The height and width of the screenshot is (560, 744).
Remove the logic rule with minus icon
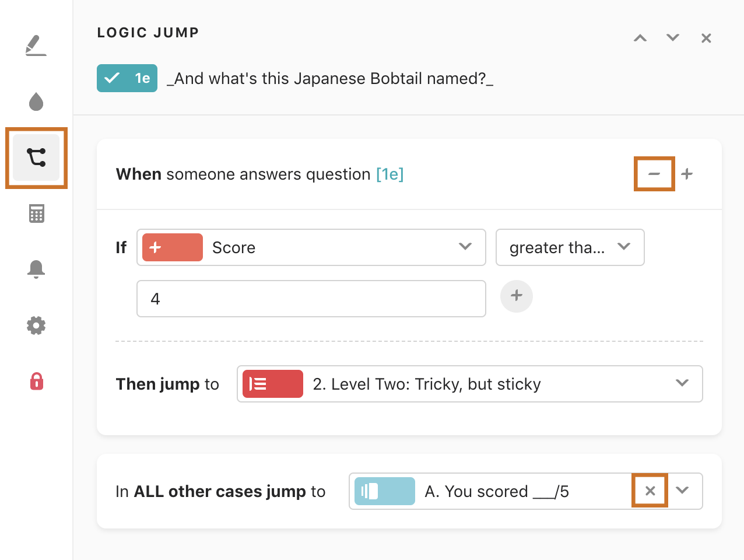654,174
